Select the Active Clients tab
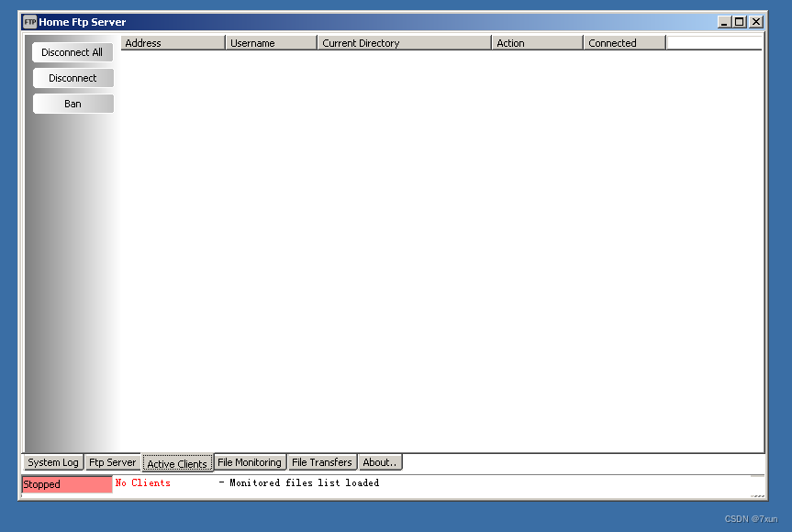This screenshot has height=532, width=792. point(176,463)
